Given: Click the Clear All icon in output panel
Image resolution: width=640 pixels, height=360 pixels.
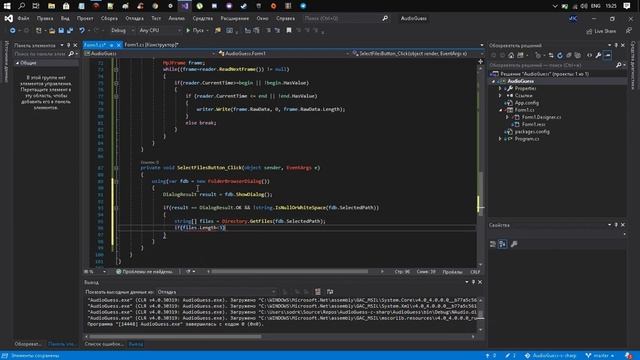Looking at the screenshot, I should [x=318, y=291].
